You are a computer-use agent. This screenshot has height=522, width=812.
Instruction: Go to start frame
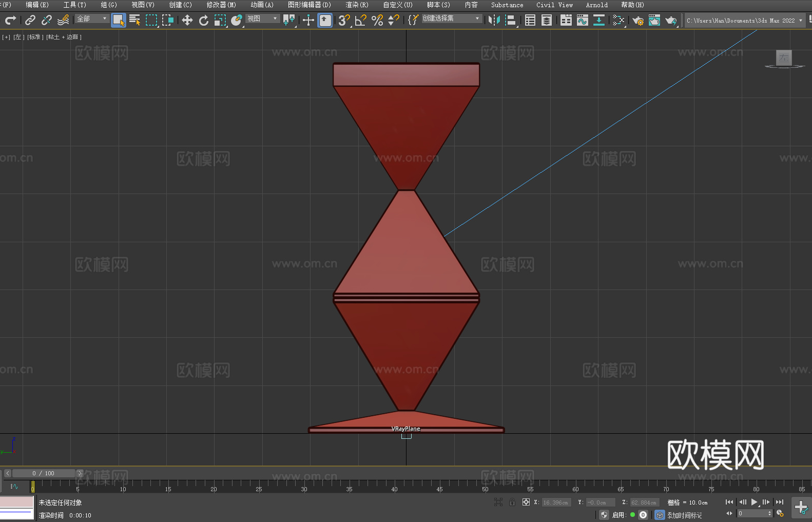pos(729,502)
